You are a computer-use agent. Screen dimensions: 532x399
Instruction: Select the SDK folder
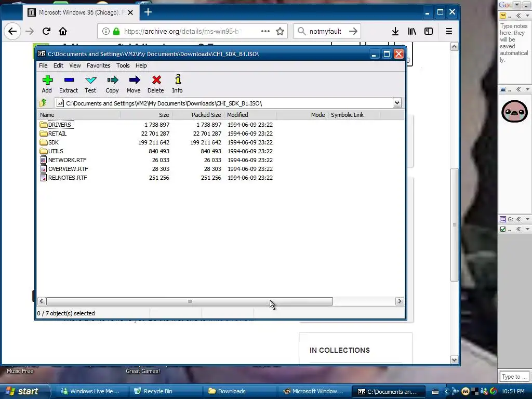tap(49, 142)
